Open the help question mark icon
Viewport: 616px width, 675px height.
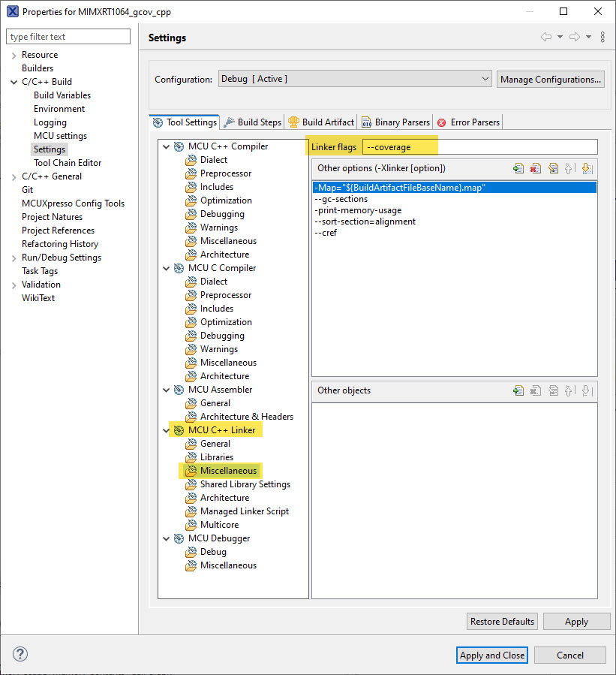[20, 654]
